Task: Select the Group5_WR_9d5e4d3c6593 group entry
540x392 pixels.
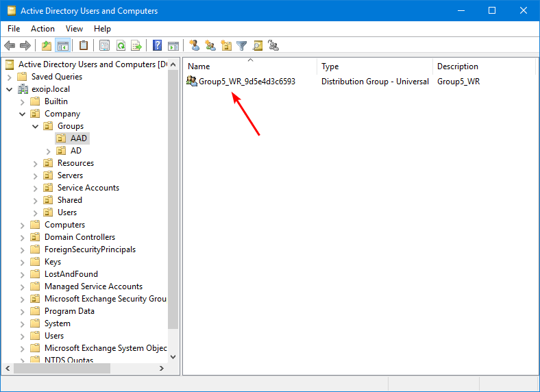Action: 247,82
